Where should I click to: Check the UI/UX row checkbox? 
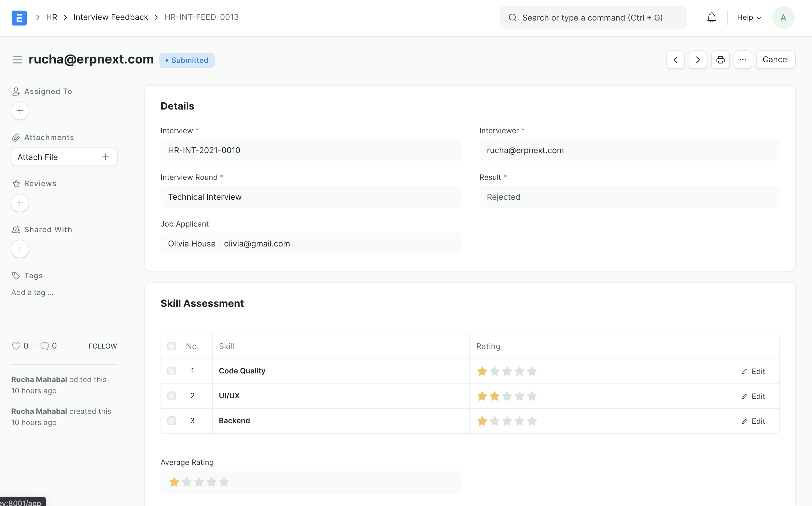172,396
